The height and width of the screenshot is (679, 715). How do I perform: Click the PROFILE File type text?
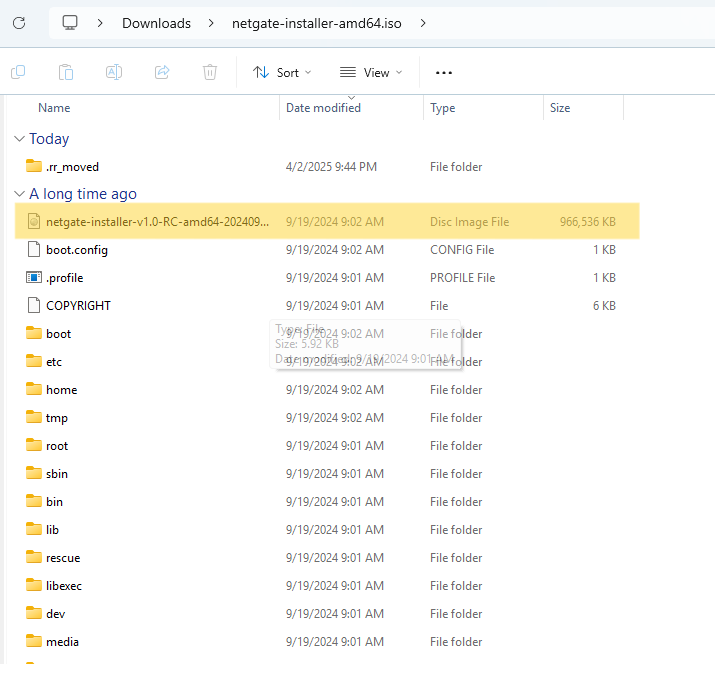tap(462, 278)
